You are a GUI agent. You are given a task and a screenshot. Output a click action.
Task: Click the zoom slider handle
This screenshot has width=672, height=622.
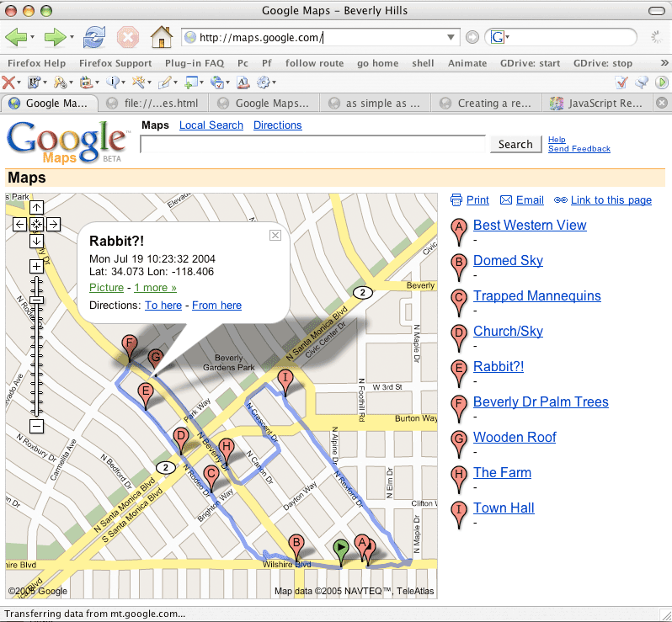(x=37, y=300)
